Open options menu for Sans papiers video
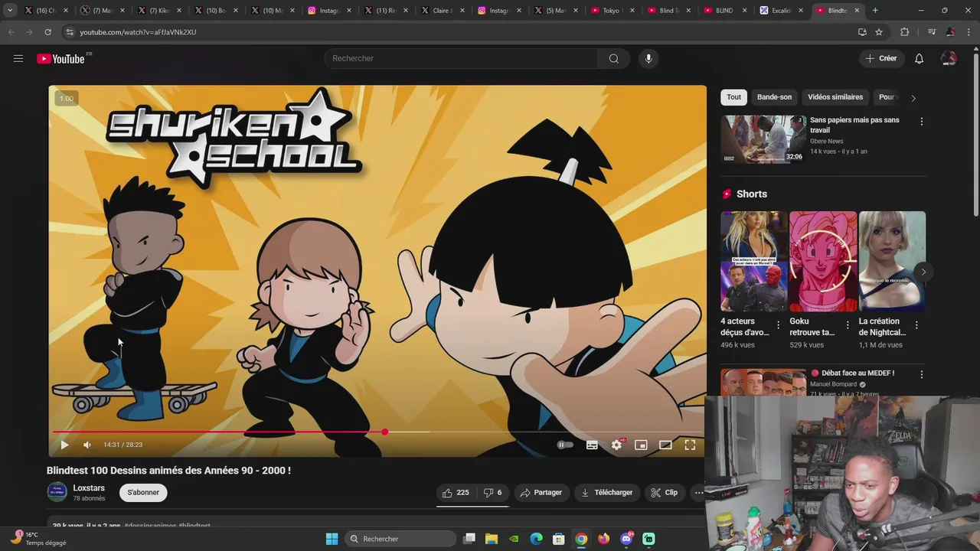Image resolution: width=980 pixels, height=551 pixels. [x=921, y=122]
